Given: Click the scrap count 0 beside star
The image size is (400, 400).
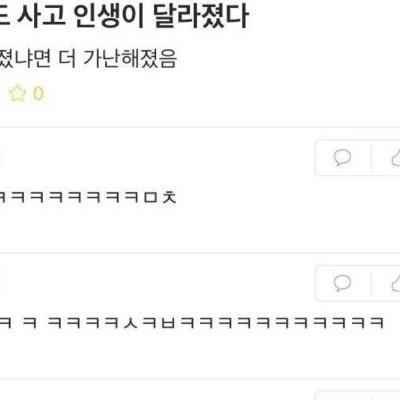Looking at the screenshot, I should pyautogui.click(x=38, y=93).
